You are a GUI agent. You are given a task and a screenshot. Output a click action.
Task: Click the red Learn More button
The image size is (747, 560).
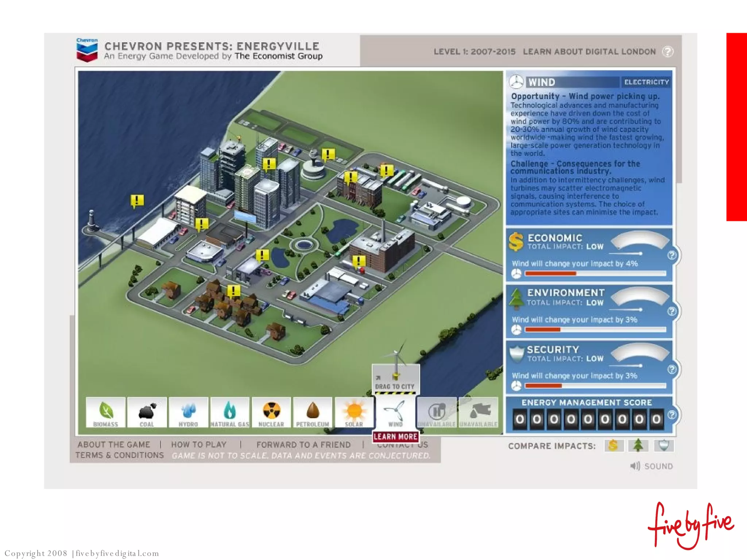(395, 437)
